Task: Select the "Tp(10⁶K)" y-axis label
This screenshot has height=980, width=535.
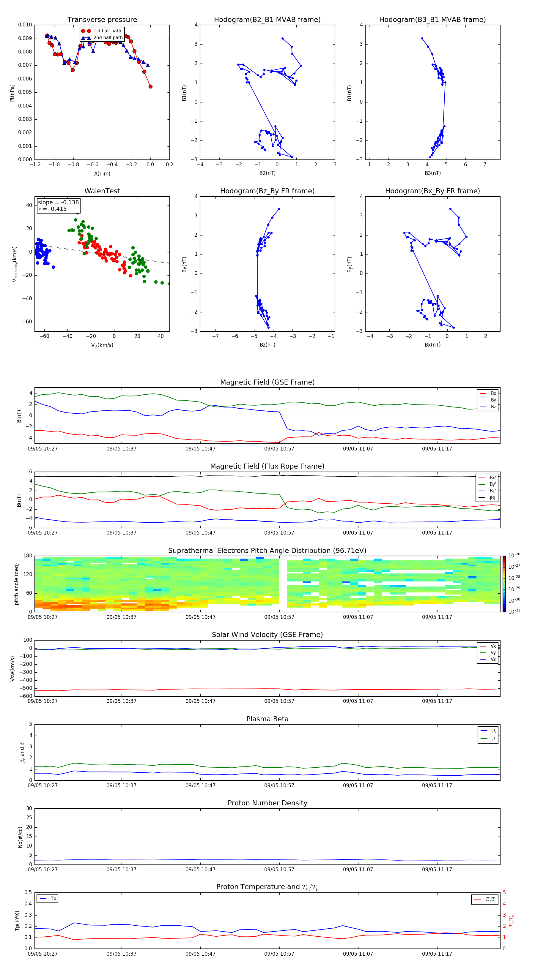Action: pyautogui.click(x=17, y=921)
